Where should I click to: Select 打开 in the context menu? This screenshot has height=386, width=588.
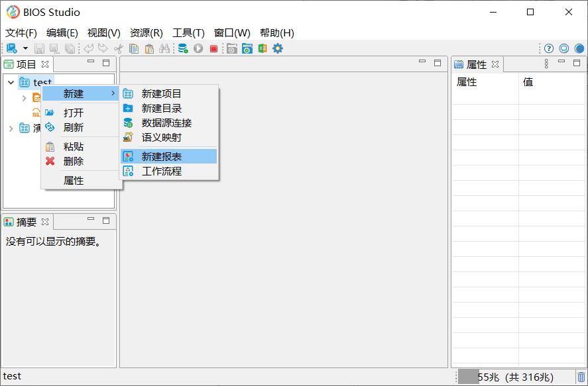pos(81,113)
